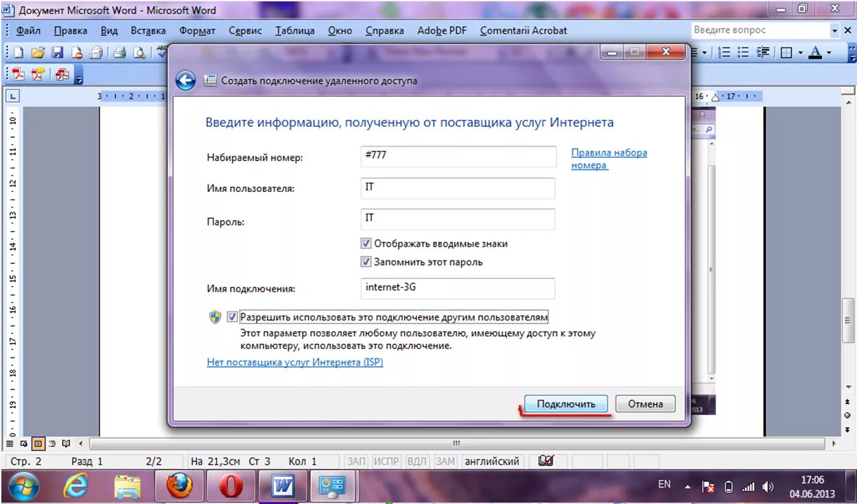Click the Имя пользователя field
This screenshot has height=504, width=857.
coord(458,189)
